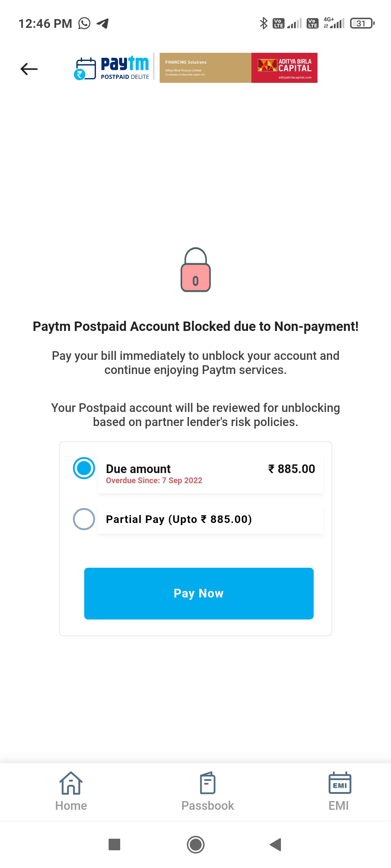Tap the Overdue Since 7 Sep 2022 text
The height and width of the screenshot is (868, 391).
[154, 480]
